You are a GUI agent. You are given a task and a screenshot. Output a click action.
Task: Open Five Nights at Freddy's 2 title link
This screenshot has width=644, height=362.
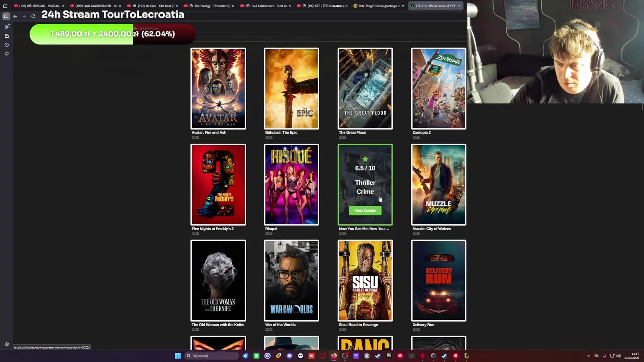212,229
